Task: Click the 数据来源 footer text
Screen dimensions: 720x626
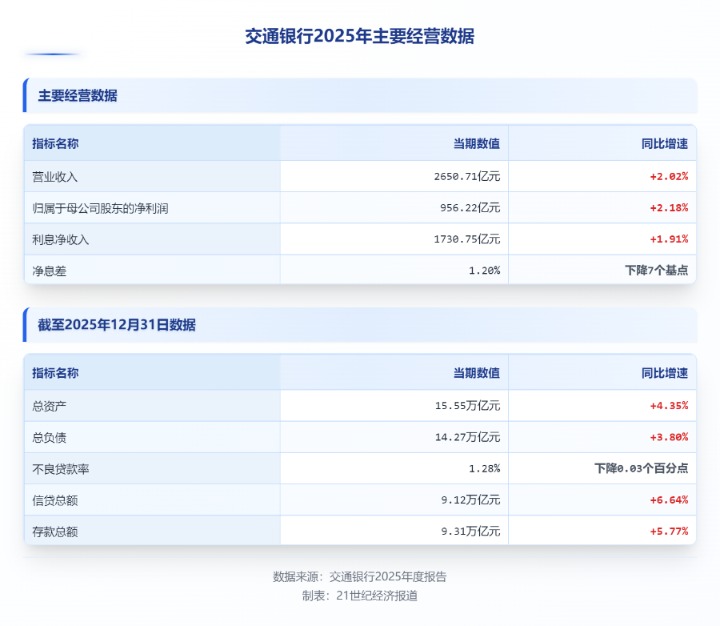Action: (360, 577)
